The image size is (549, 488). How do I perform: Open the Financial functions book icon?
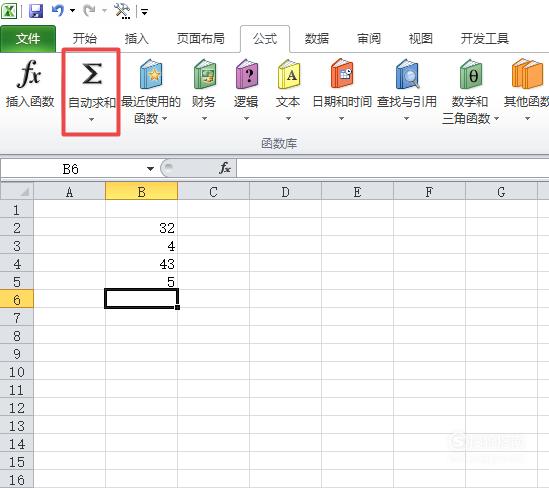(204, 74)
